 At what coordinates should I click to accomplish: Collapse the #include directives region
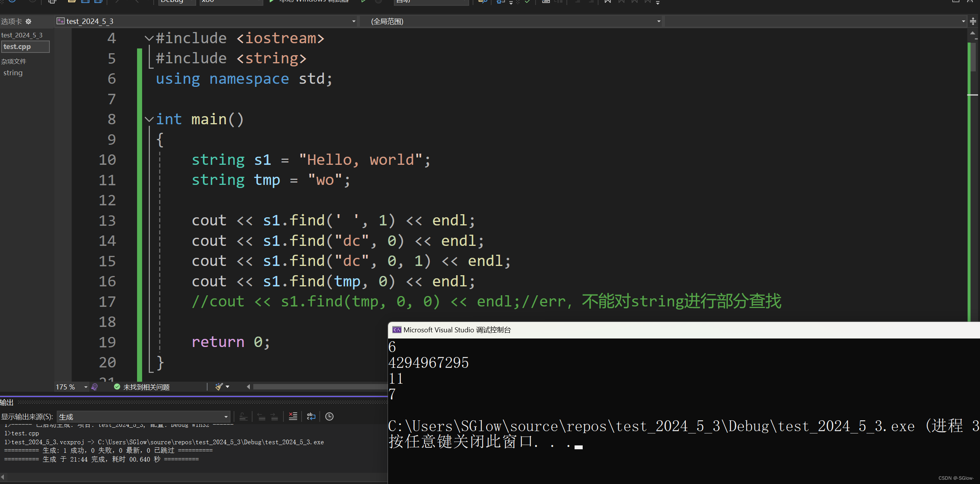(149, 38)
